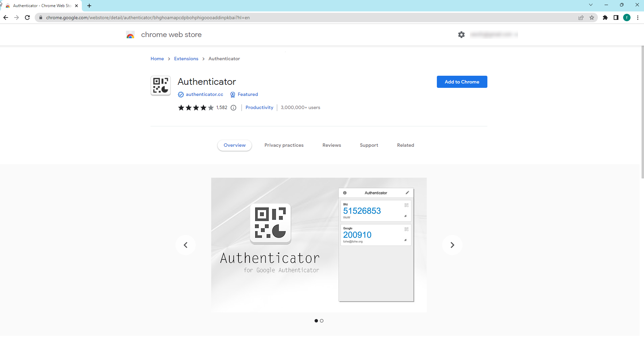The image size is (644, 346).
Task: Click the chrome web store title text
Action: [x=171, y=35]
